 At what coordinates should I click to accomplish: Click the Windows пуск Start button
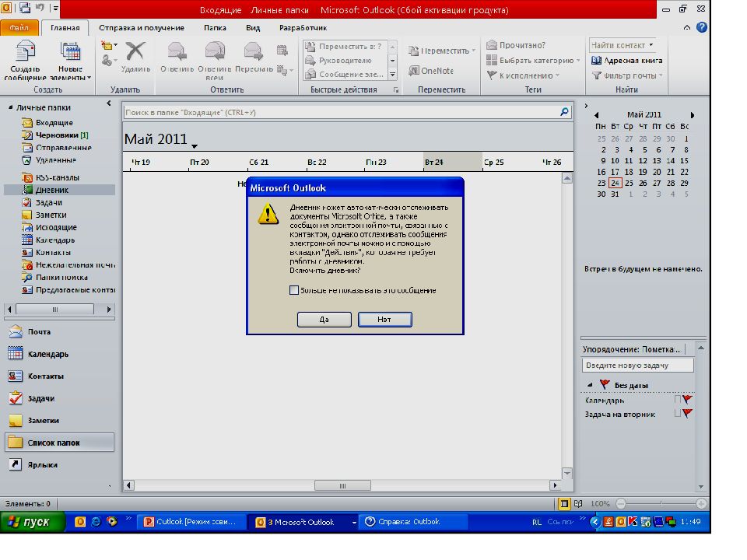point(33,522)
